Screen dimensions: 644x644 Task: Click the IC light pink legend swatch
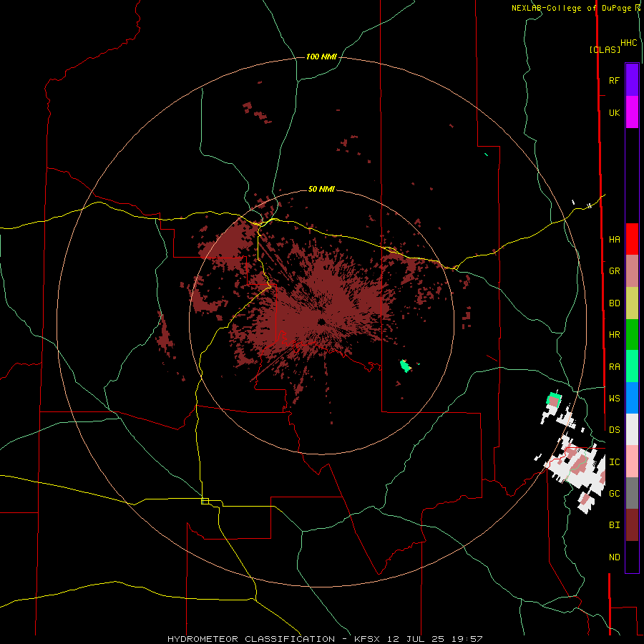pos(632,462)
